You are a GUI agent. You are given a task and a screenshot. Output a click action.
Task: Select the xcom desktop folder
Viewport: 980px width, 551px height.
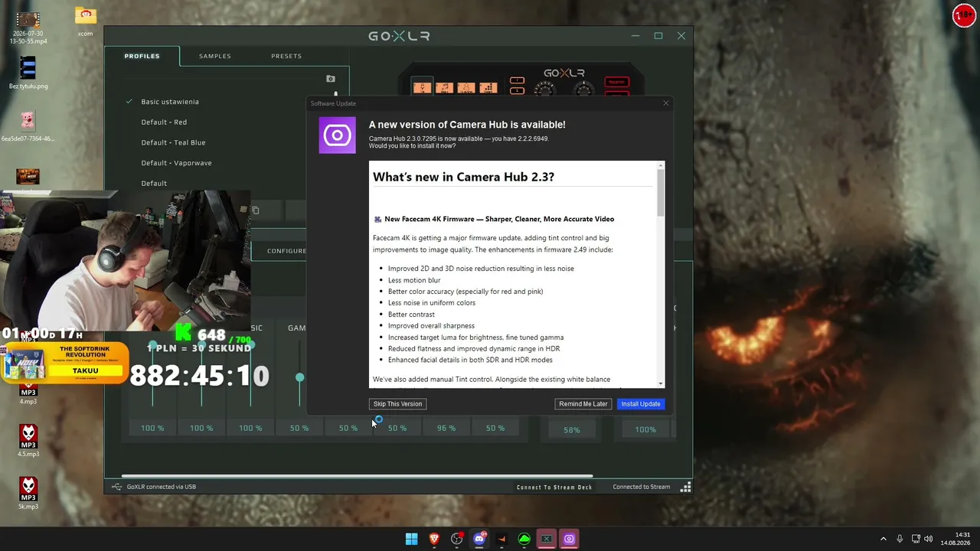pos(85,22)
